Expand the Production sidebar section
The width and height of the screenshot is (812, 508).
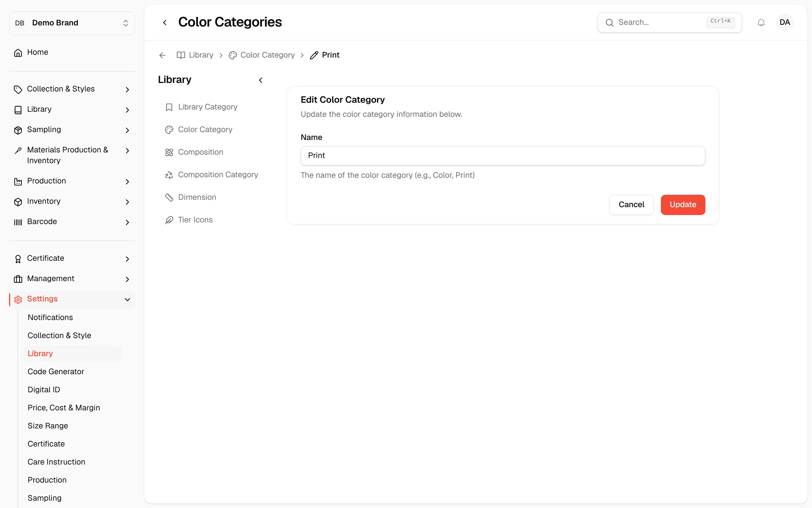tap(72, 181)
